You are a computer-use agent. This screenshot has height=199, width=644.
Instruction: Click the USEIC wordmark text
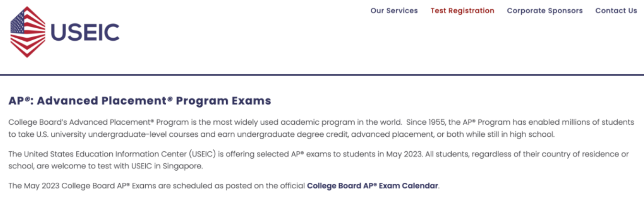pyautogui.click(x=85, y=33)
